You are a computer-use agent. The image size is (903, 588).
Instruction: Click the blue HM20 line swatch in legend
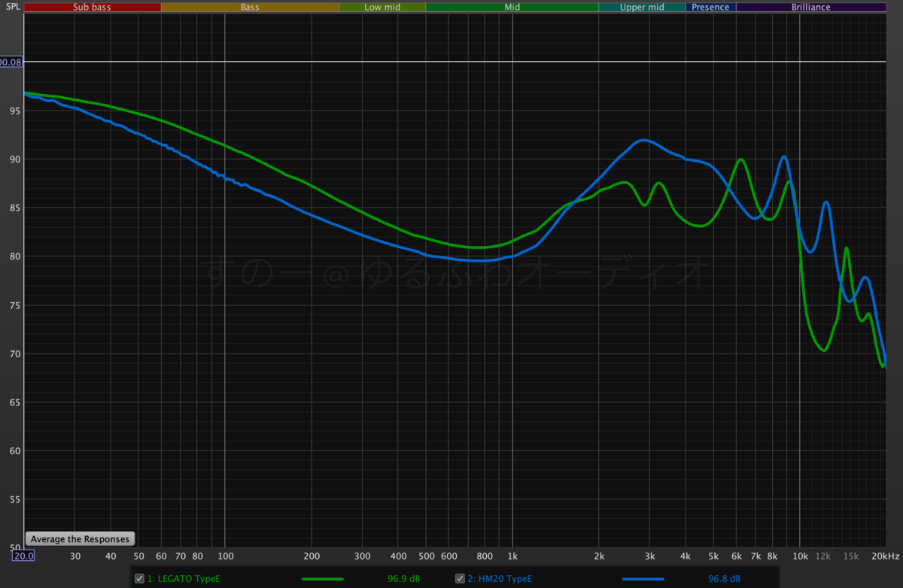tap(643, 579)
